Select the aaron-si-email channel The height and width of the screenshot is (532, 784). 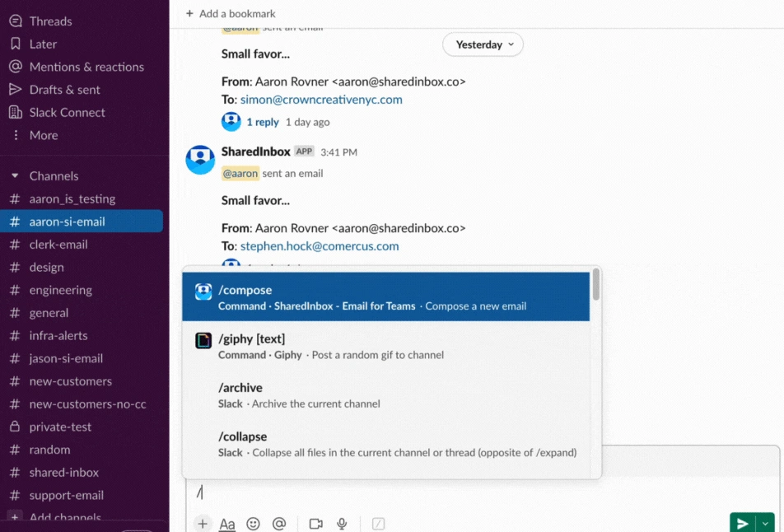[82, 222]
